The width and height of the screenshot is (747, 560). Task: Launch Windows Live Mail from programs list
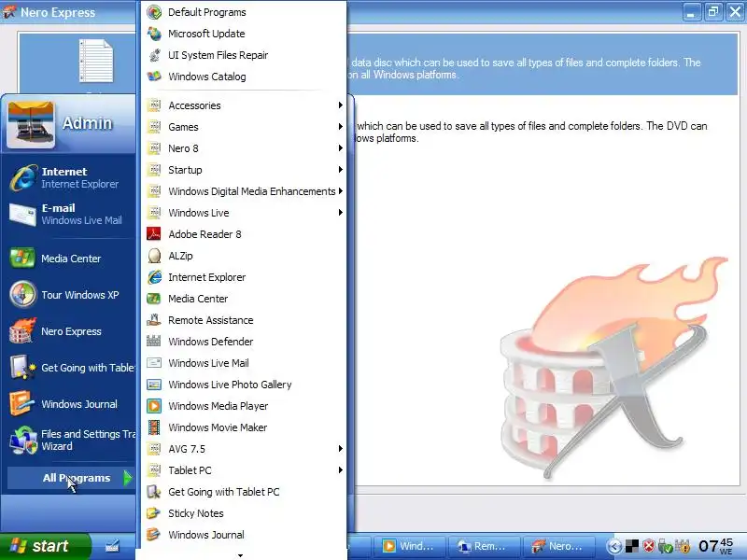coord(244,363)
